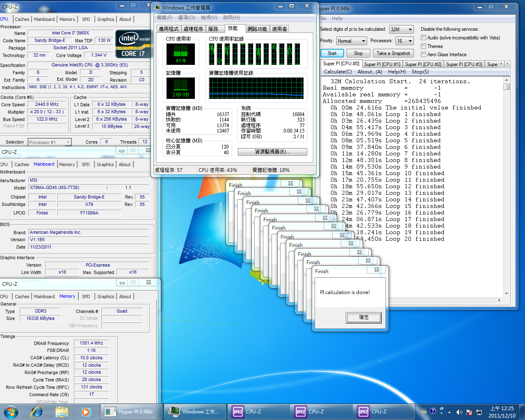Click the memory 2.89 GB gauge
This screenshot has width=525, height=420.
[x=180, y=88]
